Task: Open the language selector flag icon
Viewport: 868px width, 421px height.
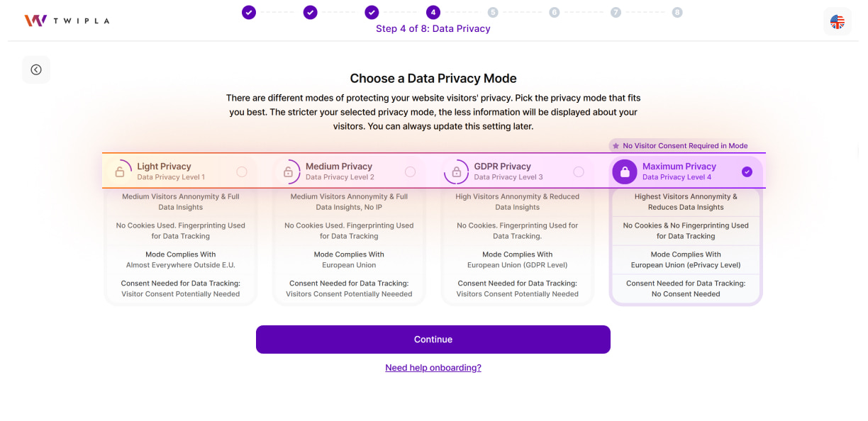Action: pos(838,21)
